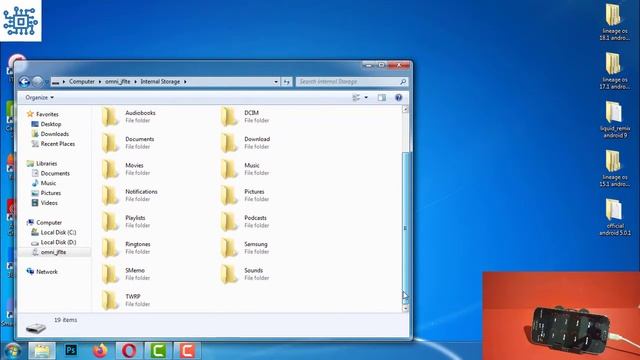This screenshot has width=640, height=360.
Task: Open Music library in sidebar
Action: [44, 183]
